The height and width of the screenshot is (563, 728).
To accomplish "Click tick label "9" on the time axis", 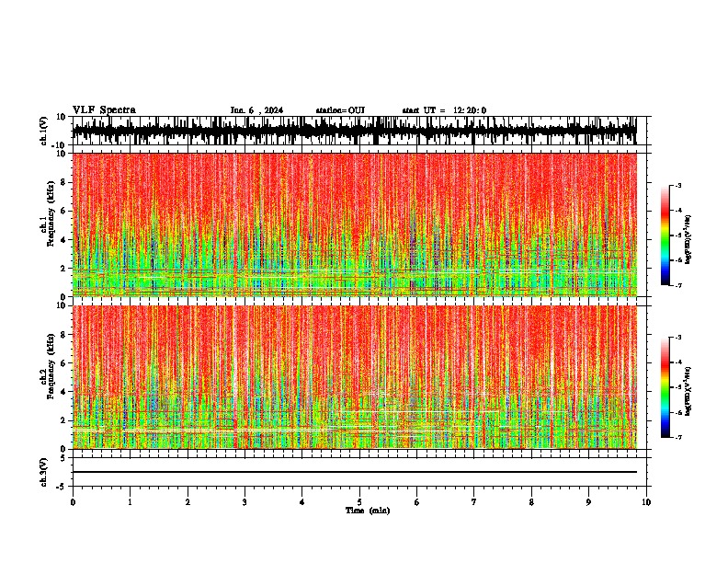I will click(x=588, y=502).
